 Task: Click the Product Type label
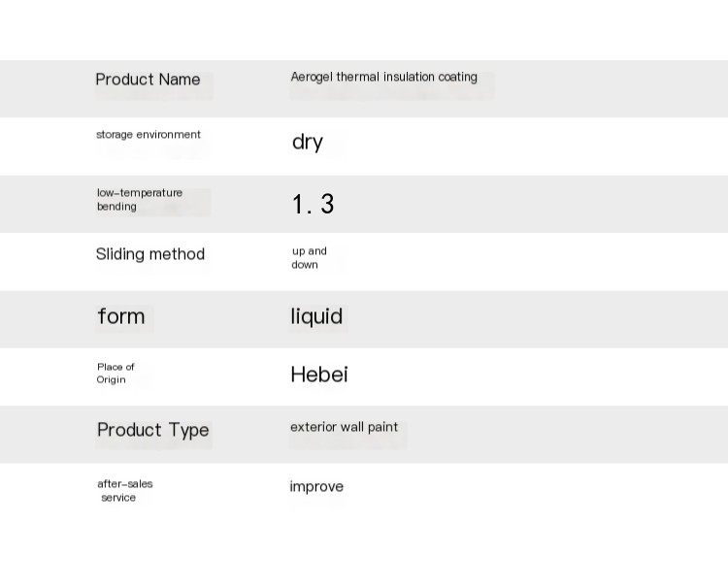coord(152,430)
